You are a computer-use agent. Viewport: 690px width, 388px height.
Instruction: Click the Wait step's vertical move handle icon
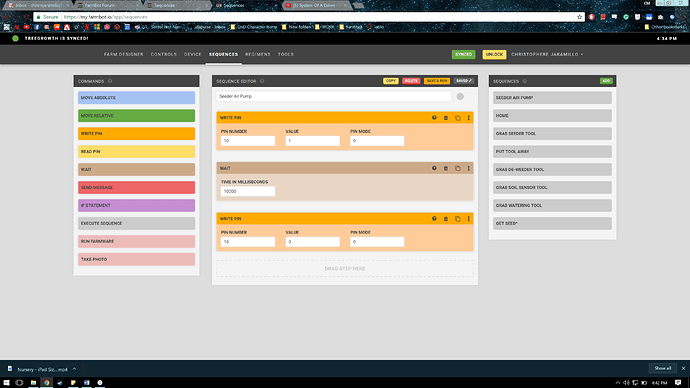(469, 168)
